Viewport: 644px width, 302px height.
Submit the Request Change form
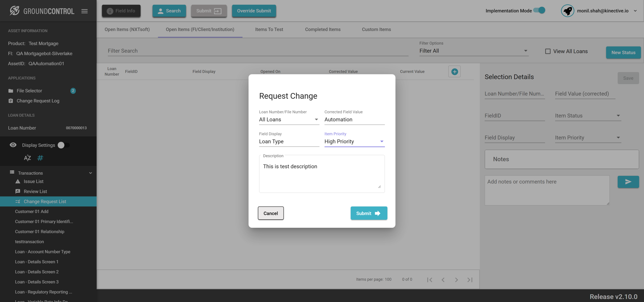pyautogui.click(x=368, y=213)
